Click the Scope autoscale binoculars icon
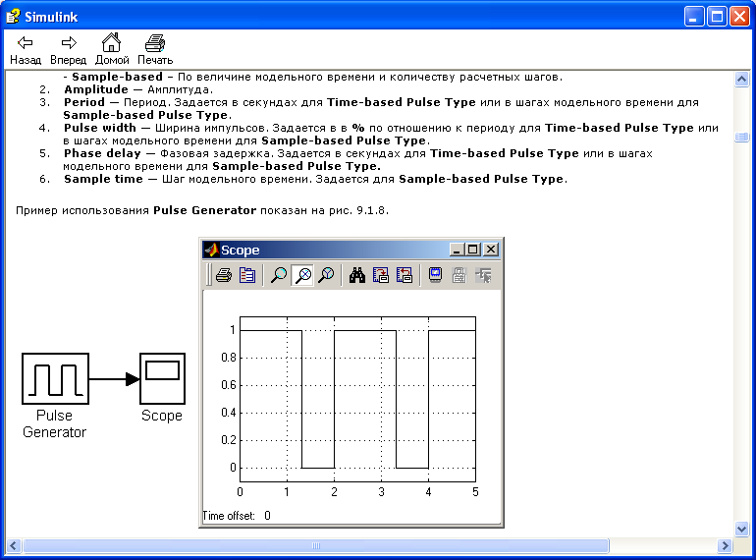Viewport: 756px width, 560px height. (357, 275)
